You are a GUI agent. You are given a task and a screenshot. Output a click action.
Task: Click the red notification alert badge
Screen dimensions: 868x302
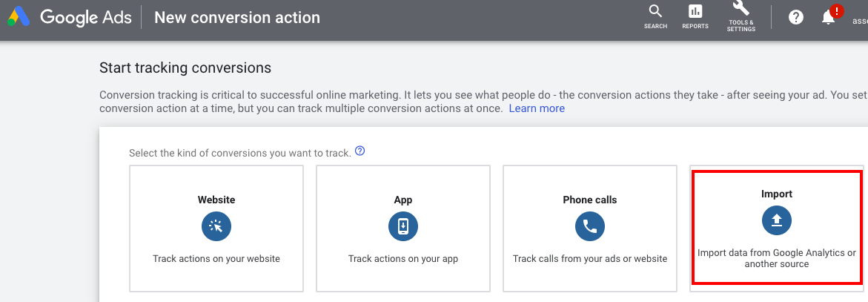[x=837, y=10]
